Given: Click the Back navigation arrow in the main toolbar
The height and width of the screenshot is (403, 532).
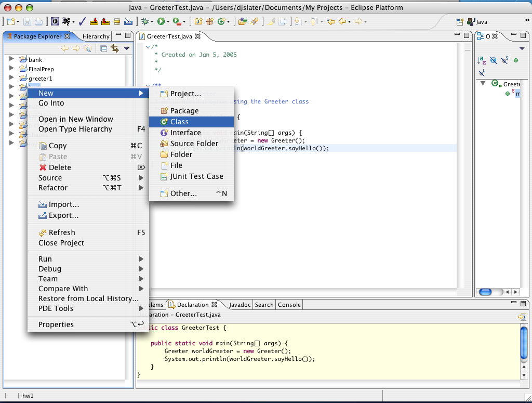Looking at the screenshot, I should [342, 21].
